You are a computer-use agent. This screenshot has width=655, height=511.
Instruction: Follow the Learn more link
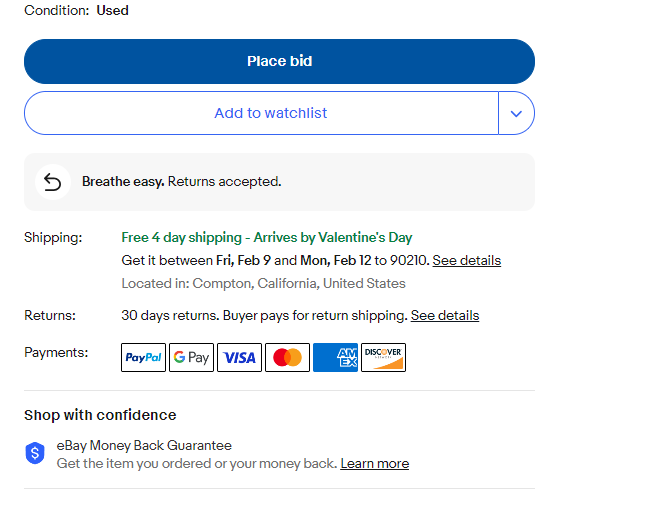coord(374,463)
